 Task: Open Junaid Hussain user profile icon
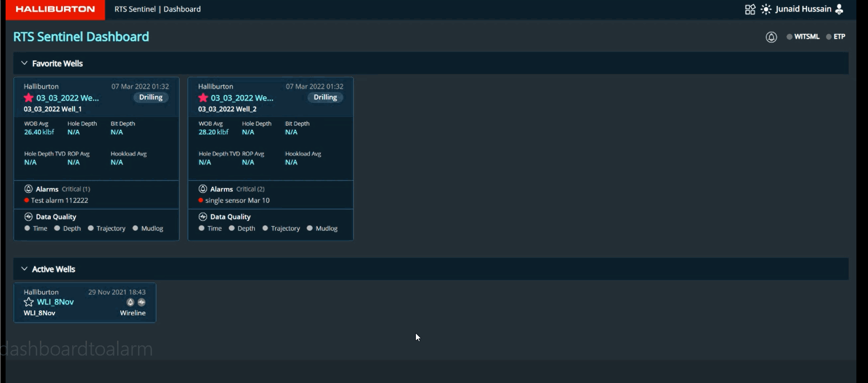839,9
